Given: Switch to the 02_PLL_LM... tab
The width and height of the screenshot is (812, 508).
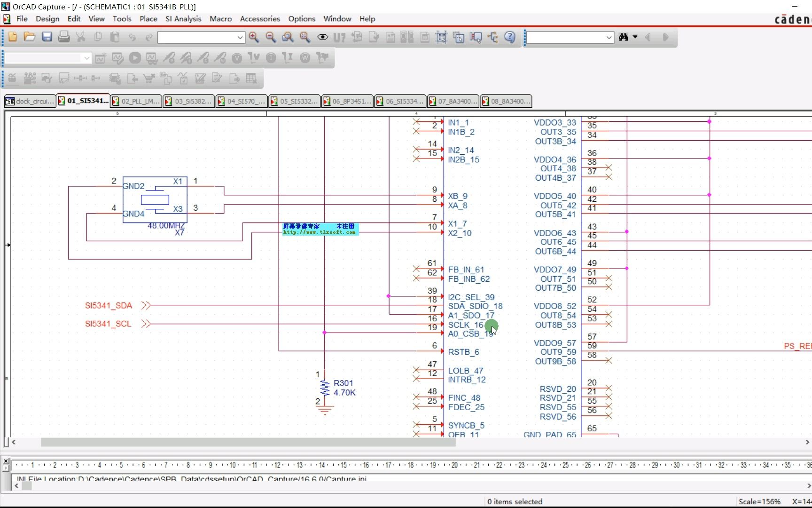Looking at the screenshot, I should (x=136, y=101).
